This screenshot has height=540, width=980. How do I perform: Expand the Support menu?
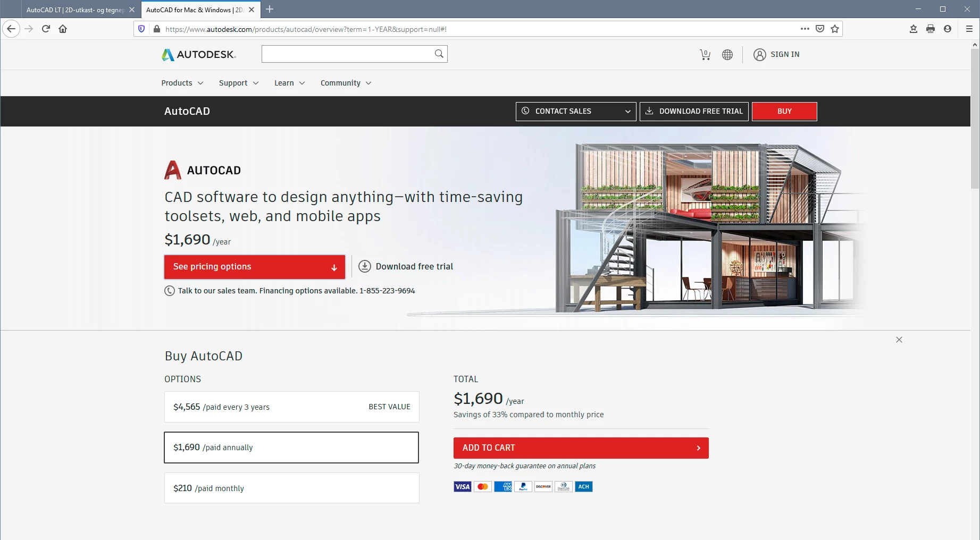[239, 83]
